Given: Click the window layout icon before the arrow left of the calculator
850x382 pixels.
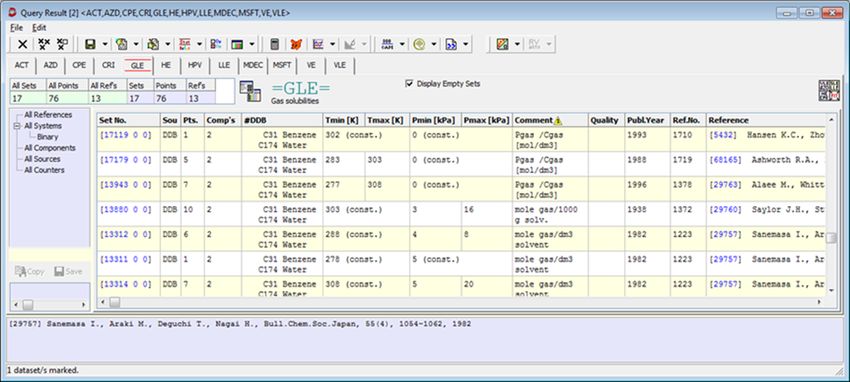Looking at the screenshot, I should [237, 44].
